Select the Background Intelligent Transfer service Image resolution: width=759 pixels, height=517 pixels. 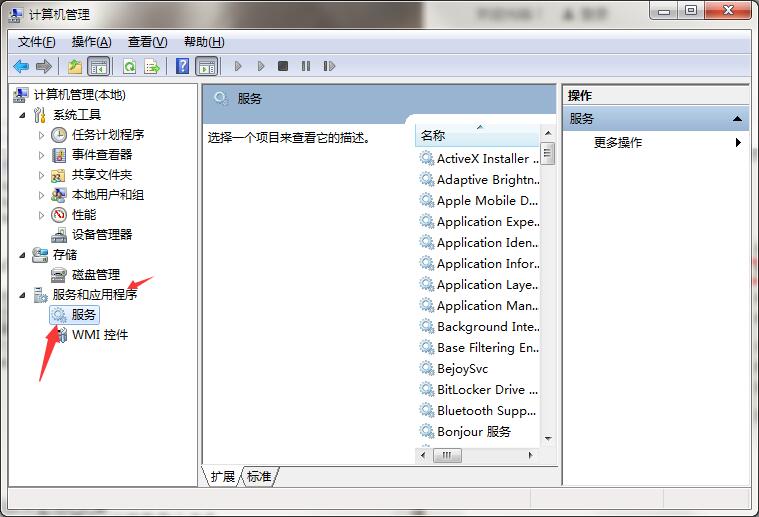479,327
